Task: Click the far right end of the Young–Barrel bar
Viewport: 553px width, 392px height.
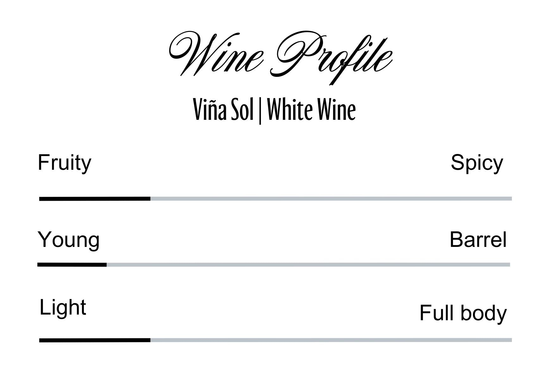Action: tap(508, 265)
